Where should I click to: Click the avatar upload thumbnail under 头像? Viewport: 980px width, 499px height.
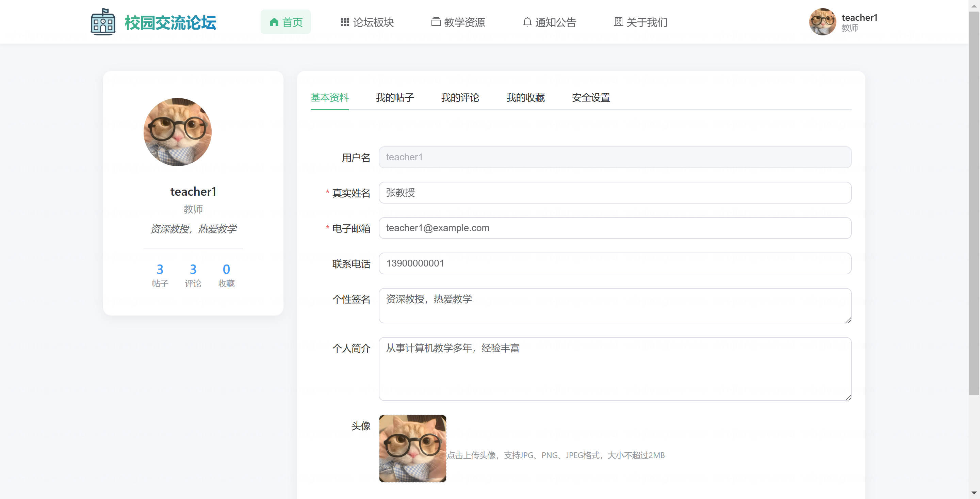(x=412, y=448)
